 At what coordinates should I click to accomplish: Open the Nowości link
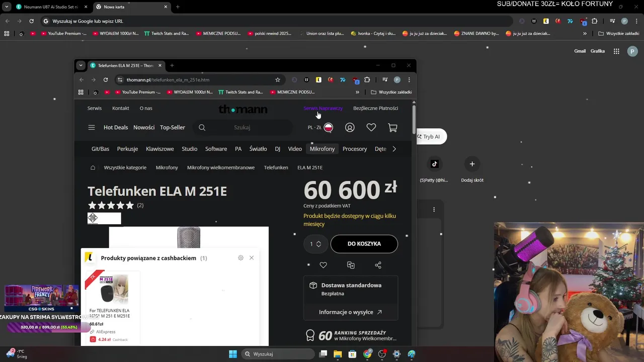pyautogui.click(x=144, y=128)
